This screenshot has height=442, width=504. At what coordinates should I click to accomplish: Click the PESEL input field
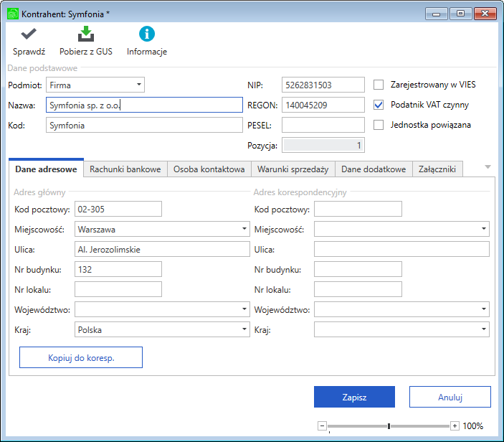[x=323, y=125]
